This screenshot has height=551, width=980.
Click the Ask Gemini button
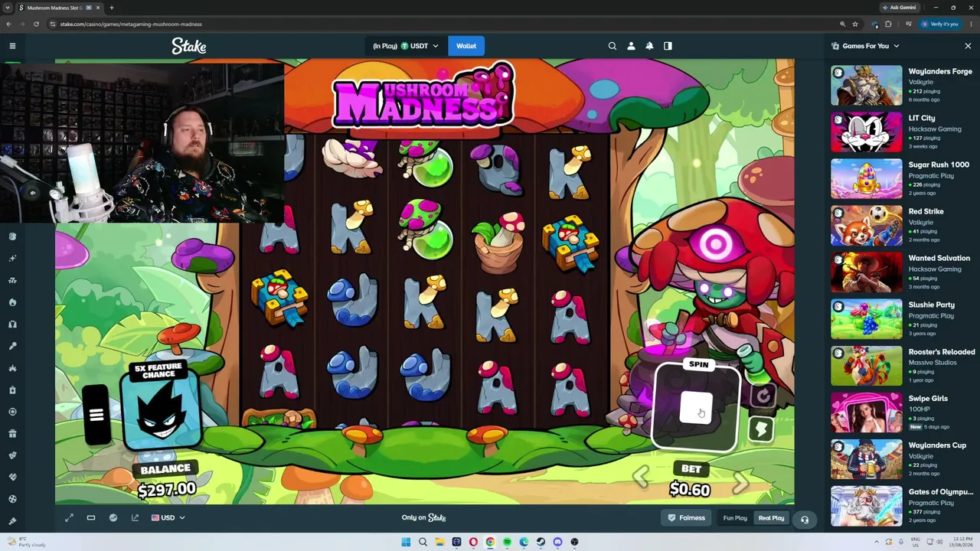[x=900, y=8]
